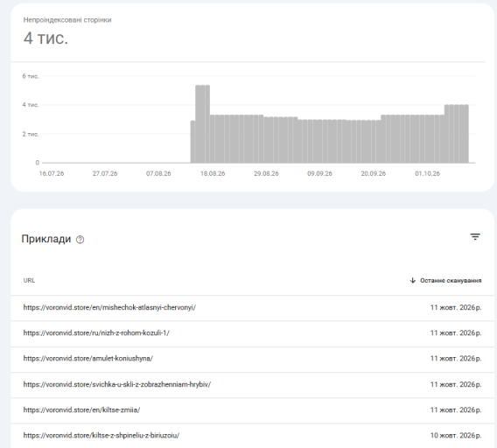
Task: Select the 20.09.26 chart axis date
Action: 373,173
